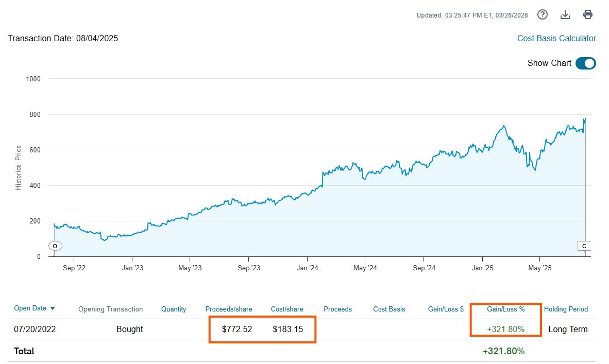Click the Jan '24 x-axis label

307,268
